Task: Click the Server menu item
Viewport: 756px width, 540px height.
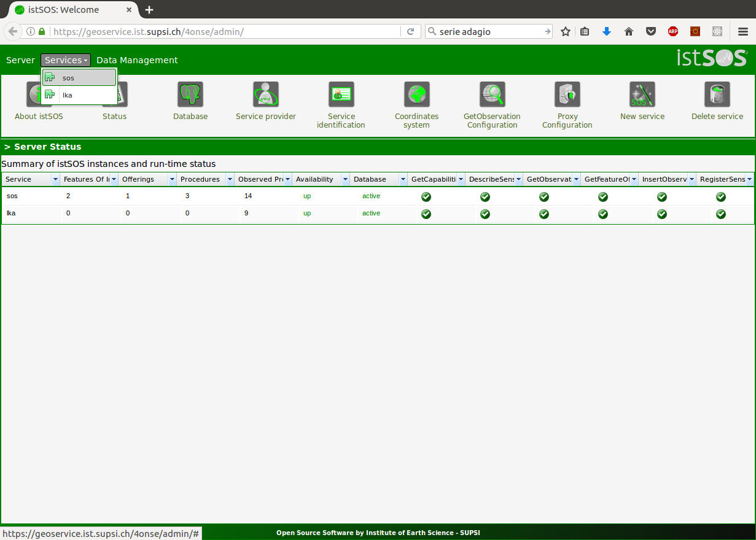Action: click(x=20, y=60)
